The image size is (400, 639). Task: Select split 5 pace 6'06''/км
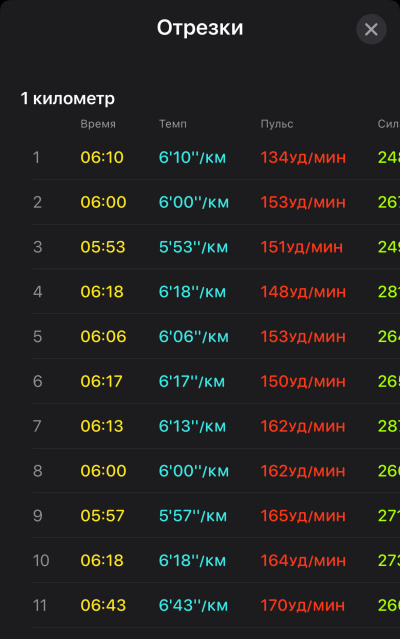point(194,337)
